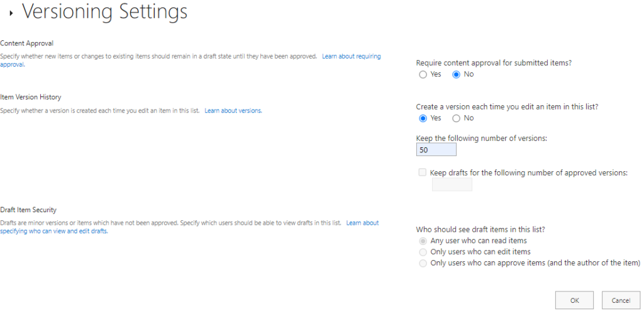644x311 pixels.
Task: Click the number of versions field showing 50
Action: (436, 150)
